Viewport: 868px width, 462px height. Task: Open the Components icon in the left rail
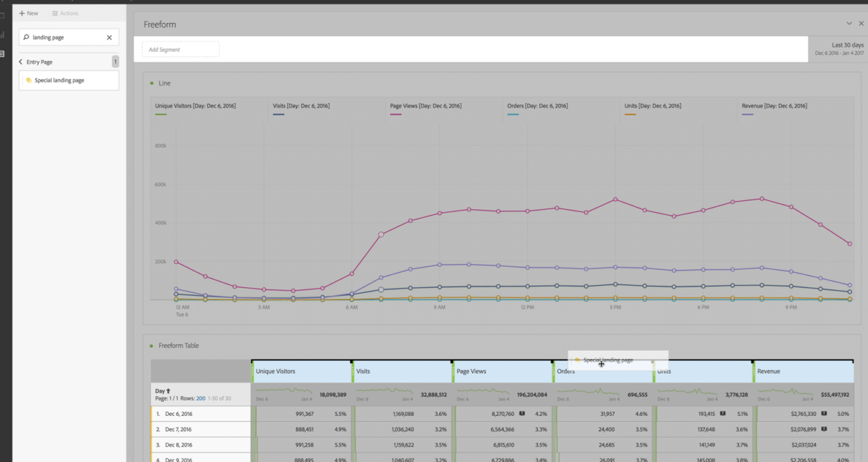pos(2,53)
